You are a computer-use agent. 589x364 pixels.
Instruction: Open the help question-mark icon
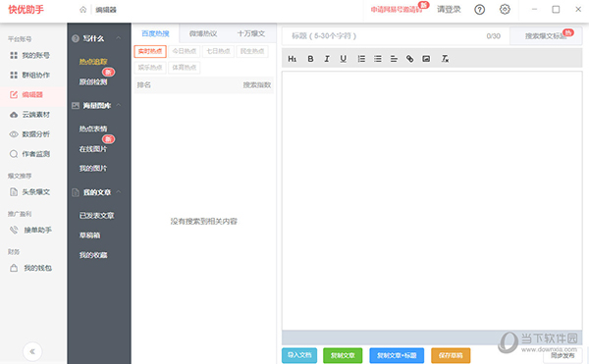[x=479, y=10]
